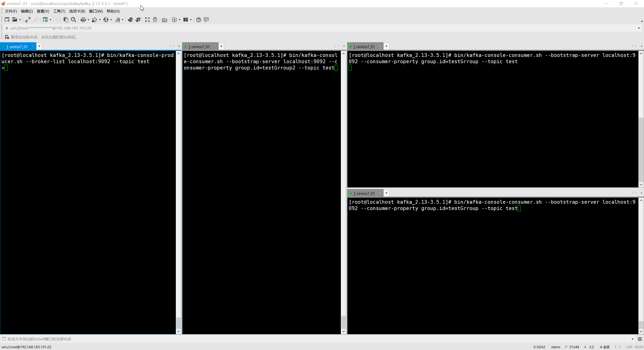This screenshot has height=350, width=644.
Task: Expand the font settings dropdown arrow
Action: coord(123,20)
